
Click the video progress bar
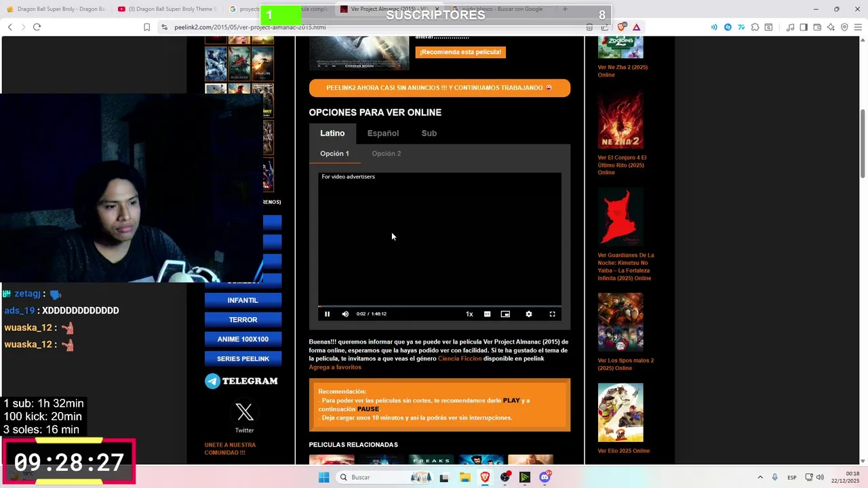coord(439,306)
